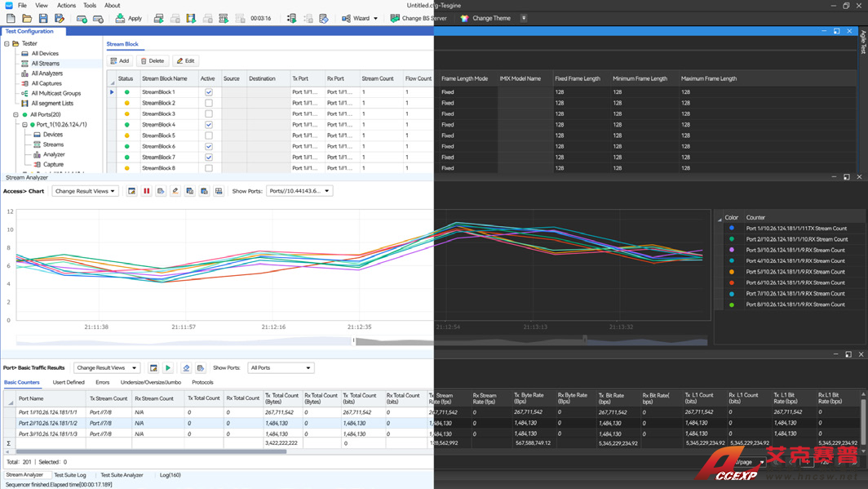Click the Change BS Server icon

pos(395,18)
